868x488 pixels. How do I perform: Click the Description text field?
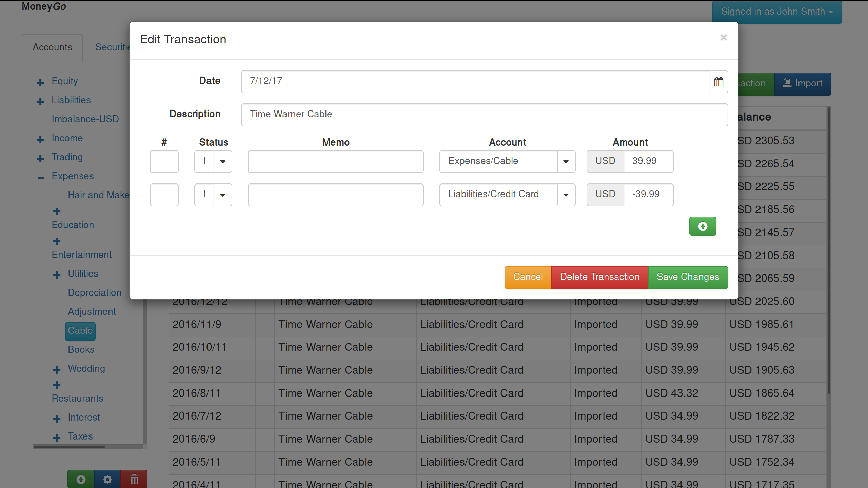coord(484,115)
